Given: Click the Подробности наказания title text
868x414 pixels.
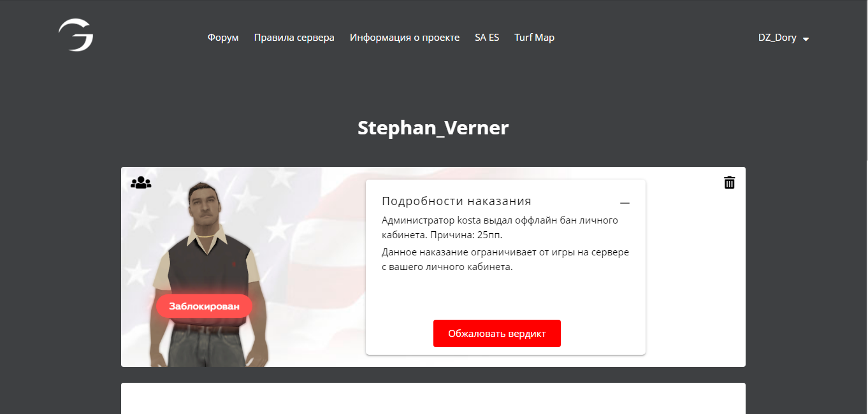Looking at the screenshot, I should [x=456, y=201].
